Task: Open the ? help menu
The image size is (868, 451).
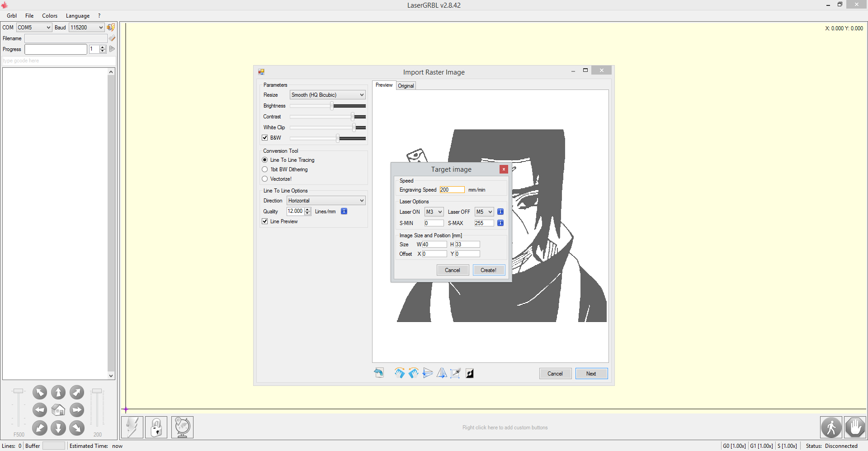Action: (x=99, y=16)
